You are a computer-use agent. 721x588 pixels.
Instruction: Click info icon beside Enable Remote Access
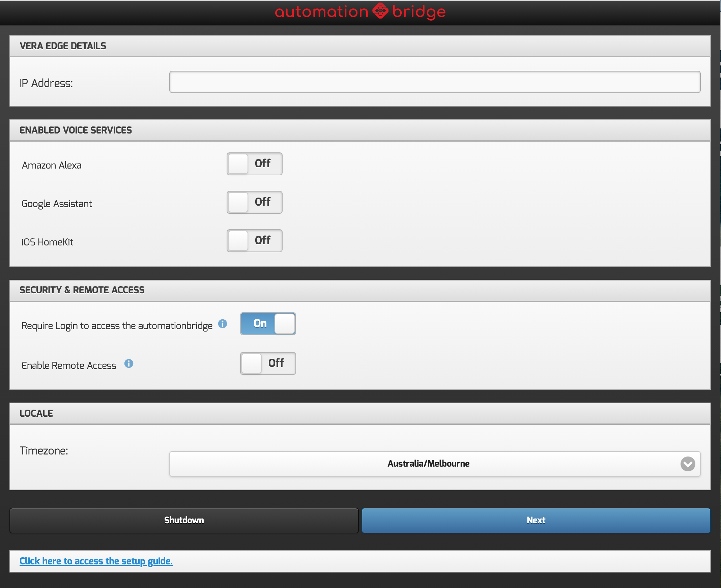[129, 364]
